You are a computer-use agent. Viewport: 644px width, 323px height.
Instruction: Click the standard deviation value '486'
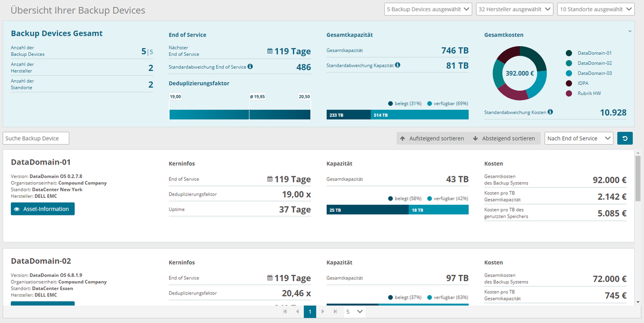[303, 67]
